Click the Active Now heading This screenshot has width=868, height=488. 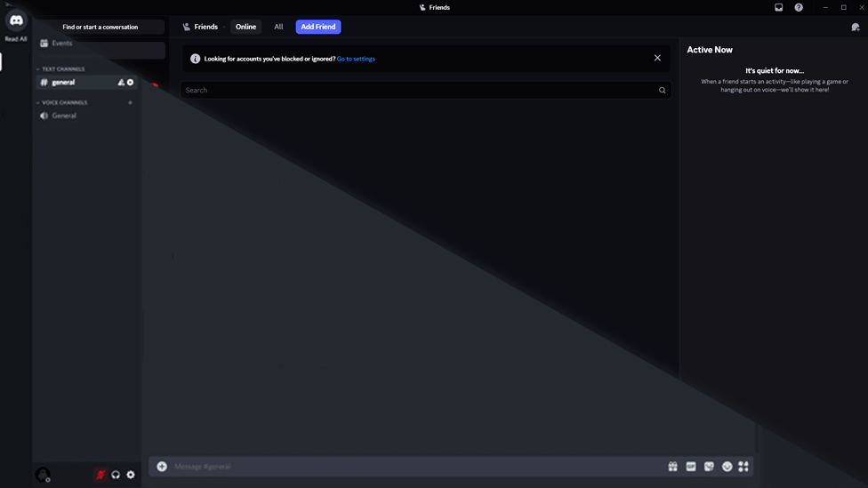coord(710,50)
